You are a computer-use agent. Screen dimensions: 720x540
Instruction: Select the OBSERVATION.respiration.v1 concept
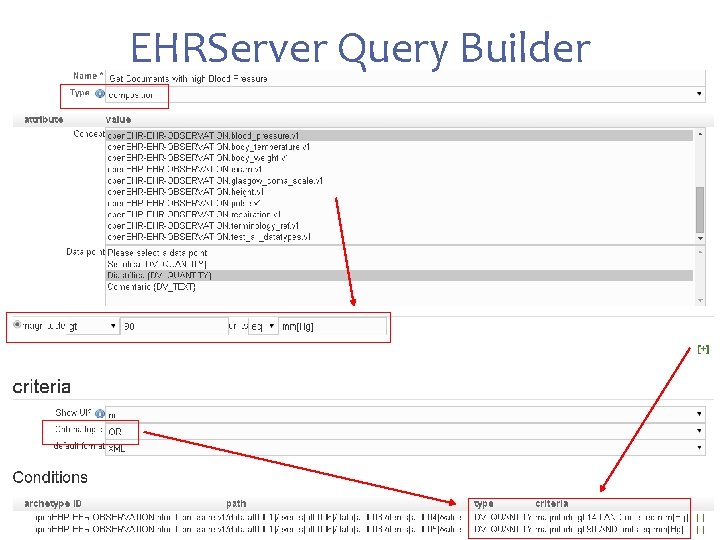pos(399,214)
